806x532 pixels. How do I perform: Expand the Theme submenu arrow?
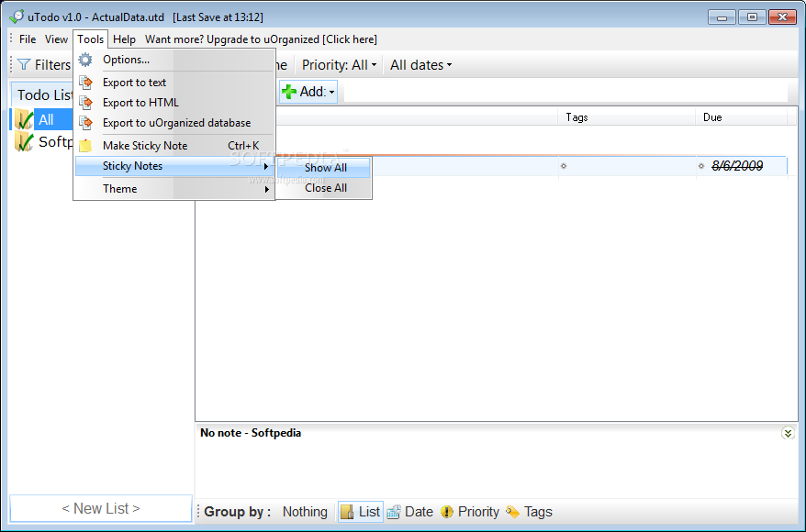pos(267,189)
